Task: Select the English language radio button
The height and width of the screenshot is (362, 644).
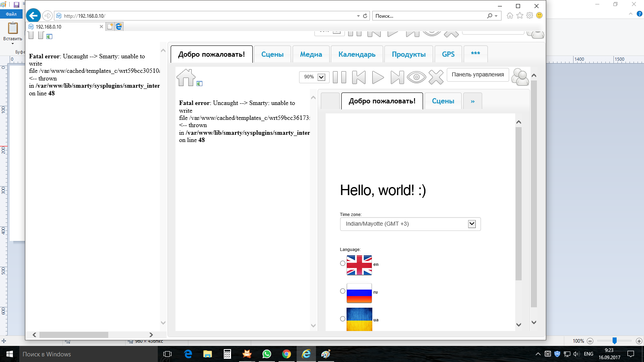Action: 343,263
